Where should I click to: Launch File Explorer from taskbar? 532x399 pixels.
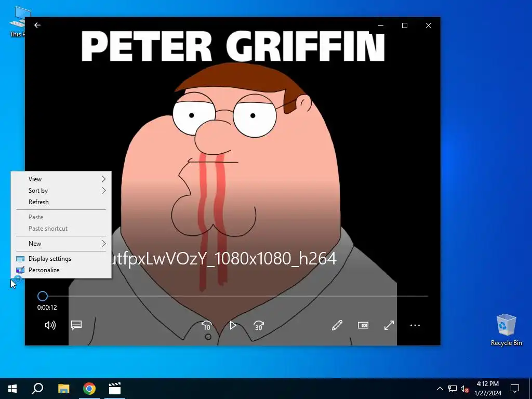(63, 389)
